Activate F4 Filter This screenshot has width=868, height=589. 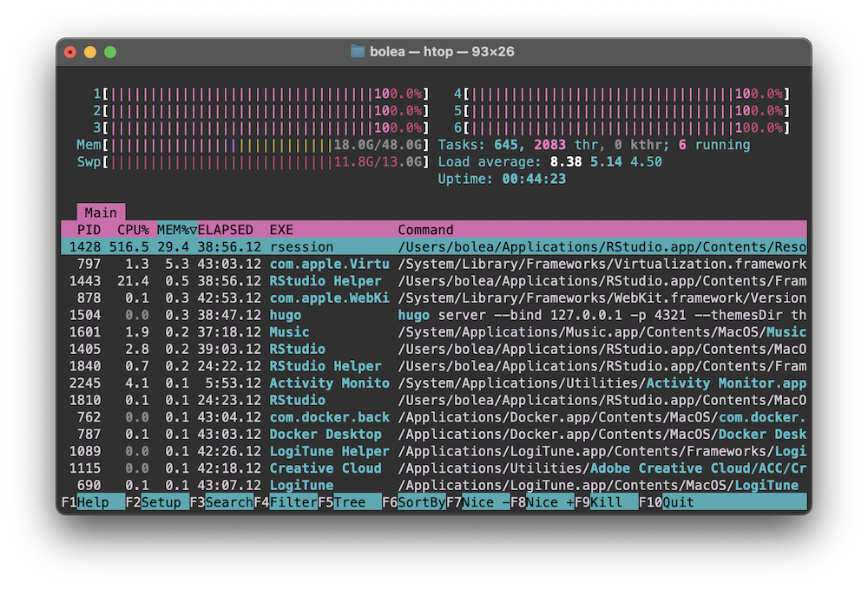click(x=286, y=502)
